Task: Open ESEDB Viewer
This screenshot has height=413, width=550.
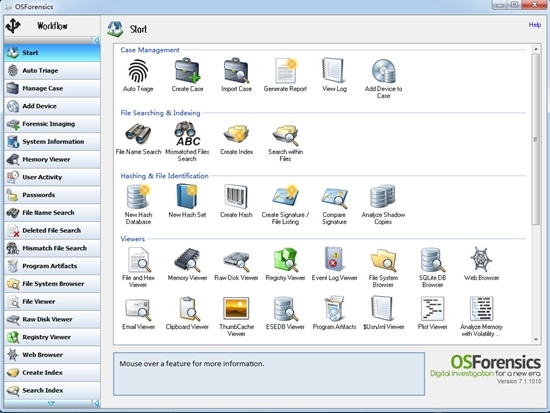Action: [286, 309]
